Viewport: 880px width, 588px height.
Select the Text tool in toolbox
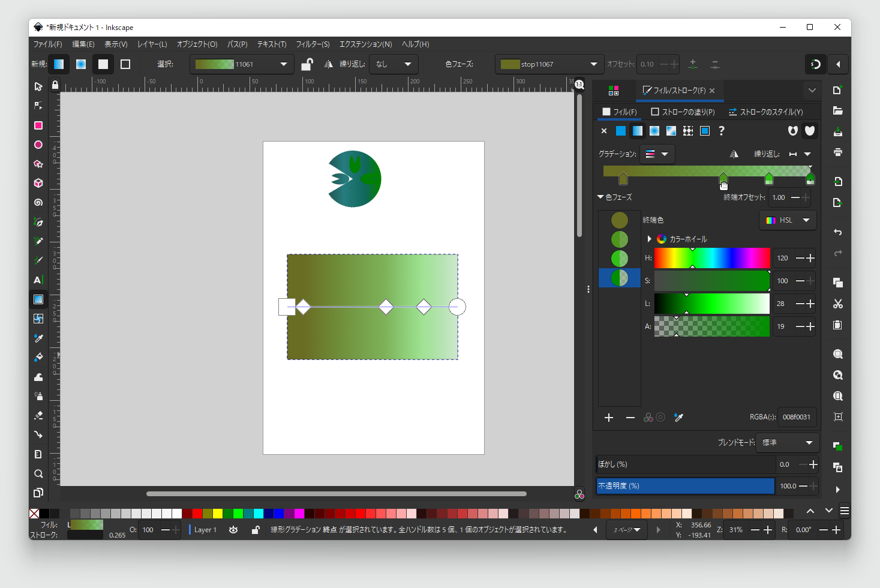click(x=38, y=280)
